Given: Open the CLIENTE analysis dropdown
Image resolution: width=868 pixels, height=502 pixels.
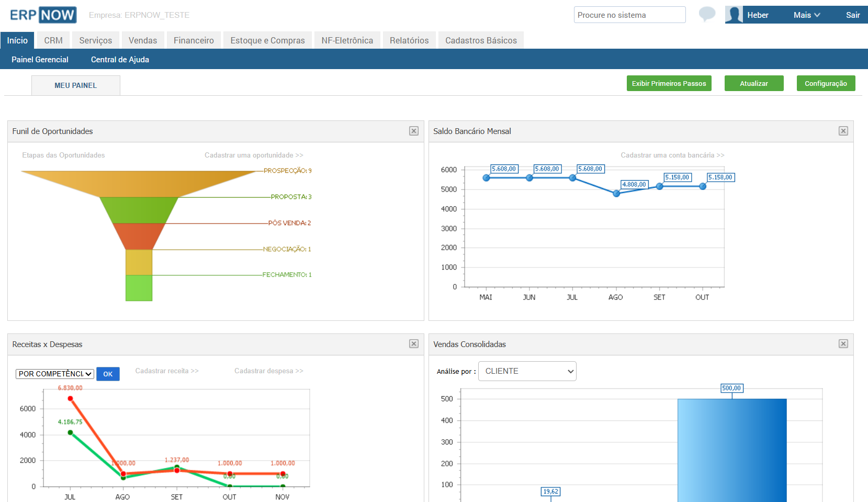Looking at the screenshot, I should [527, 371].
